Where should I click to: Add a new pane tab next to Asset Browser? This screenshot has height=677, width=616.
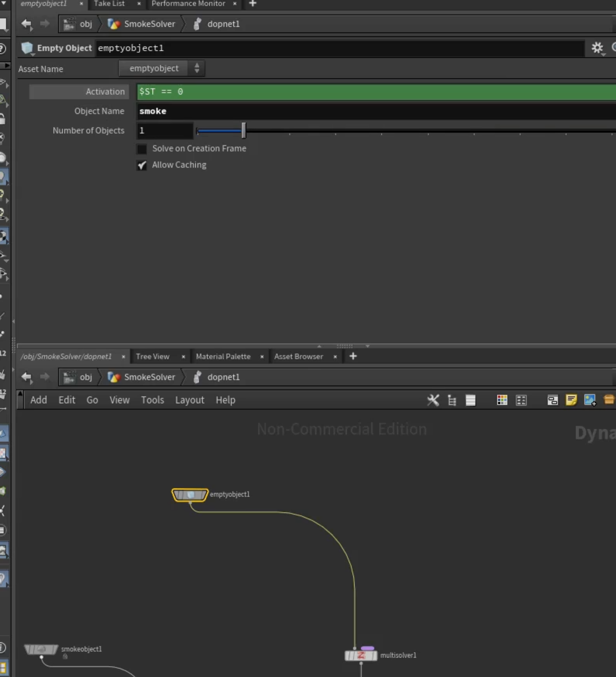[353, 356]
